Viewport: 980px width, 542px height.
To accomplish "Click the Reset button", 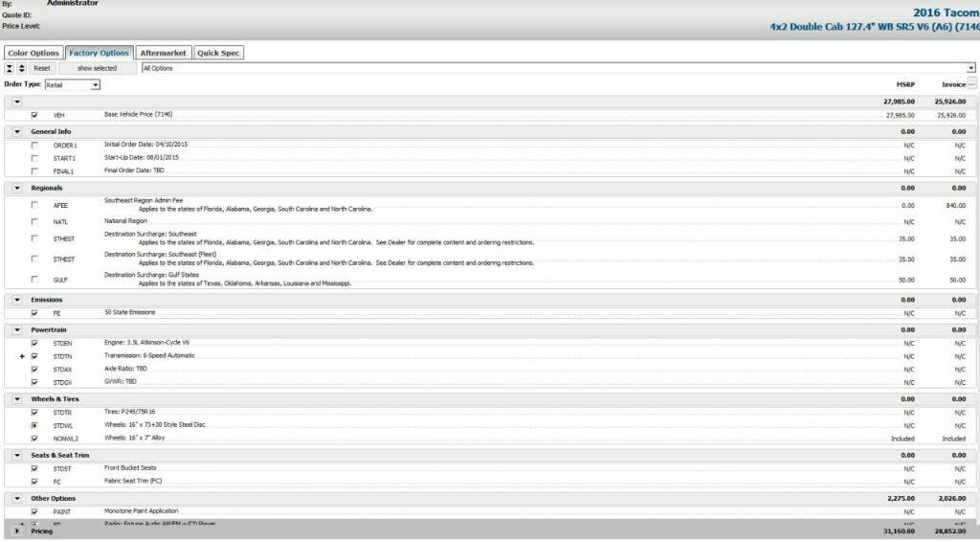I will [42, 68].
